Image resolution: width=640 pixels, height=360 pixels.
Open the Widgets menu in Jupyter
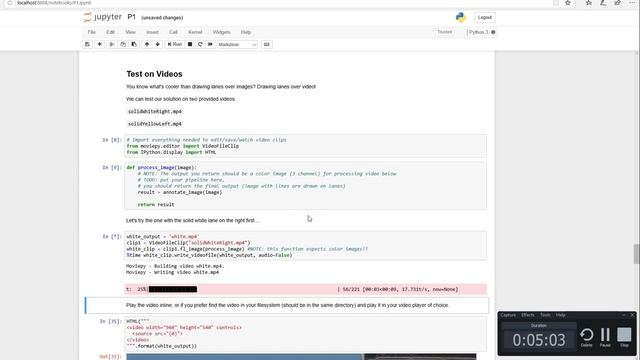click(x=221, y=32)
